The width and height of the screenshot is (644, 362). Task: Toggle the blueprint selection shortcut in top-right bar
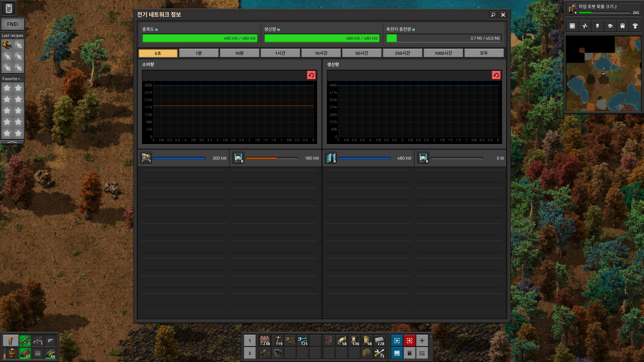[572, 26]
